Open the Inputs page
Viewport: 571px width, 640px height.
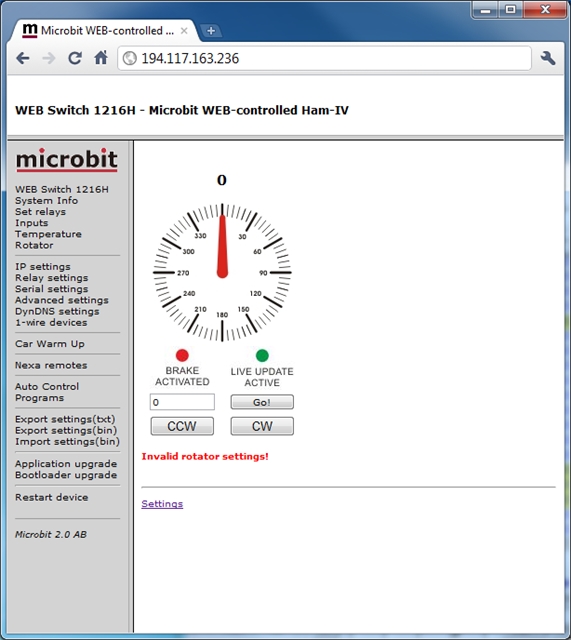[x=31, y=223]
